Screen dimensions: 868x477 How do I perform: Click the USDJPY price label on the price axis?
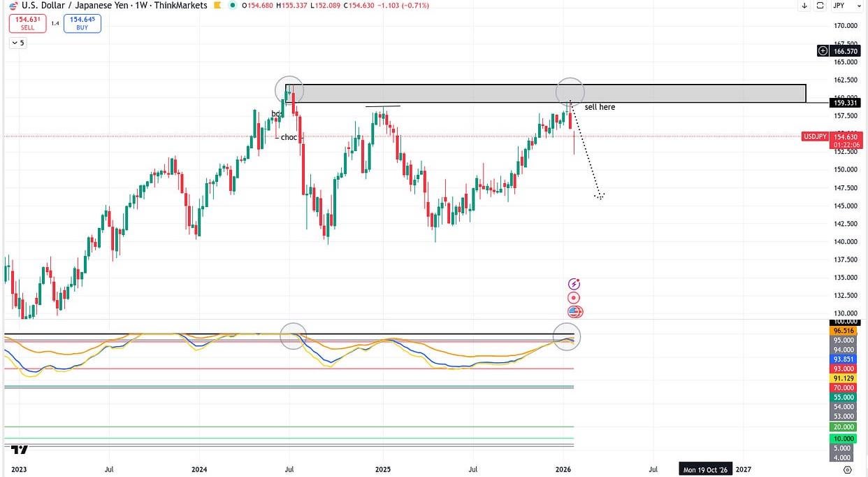pyautogui.click(x=815, y=136)
